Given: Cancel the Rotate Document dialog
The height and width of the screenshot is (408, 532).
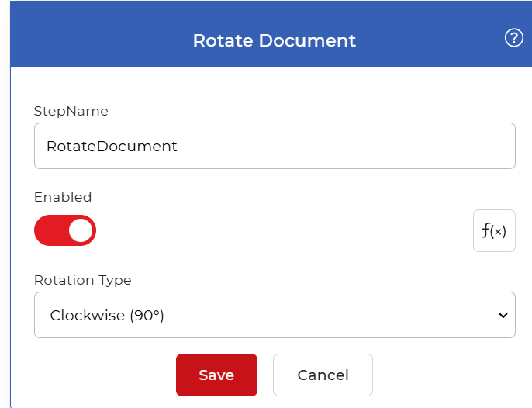Looking at the screenshot, I should coord(323,375).
